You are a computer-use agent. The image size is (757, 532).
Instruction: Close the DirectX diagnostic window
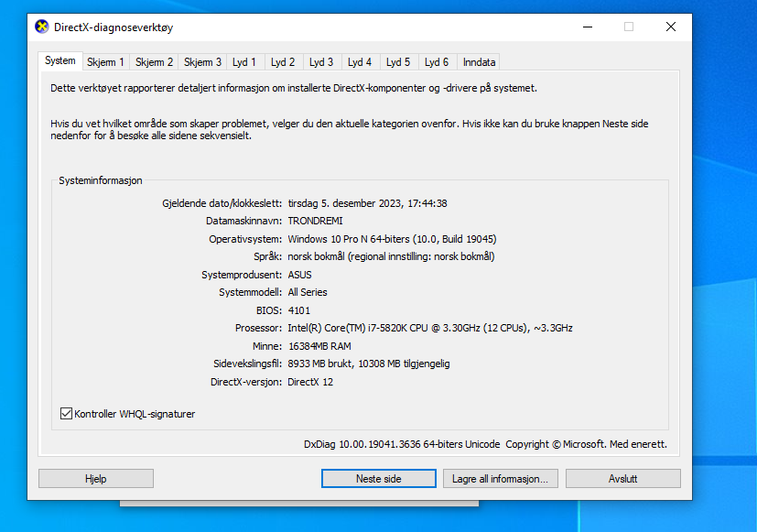671,27
